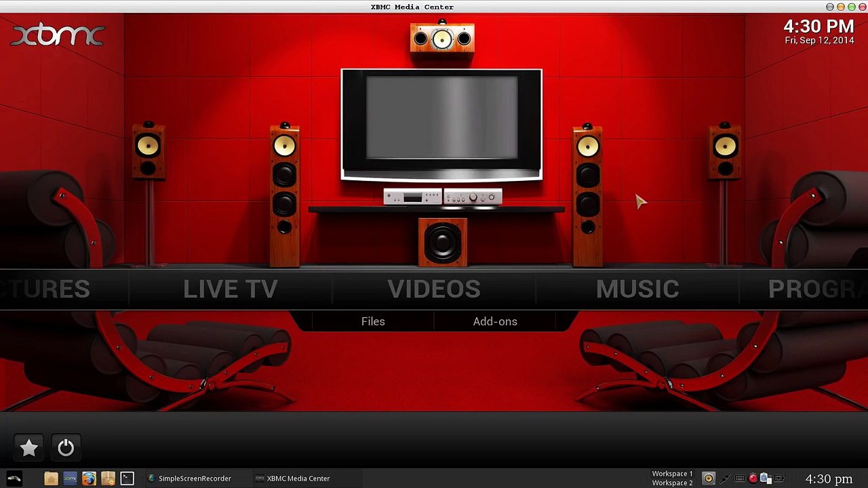This screenshot has height=488, width=868.
Task: Open the volume speaker tray icon
Action: point(709,479)
